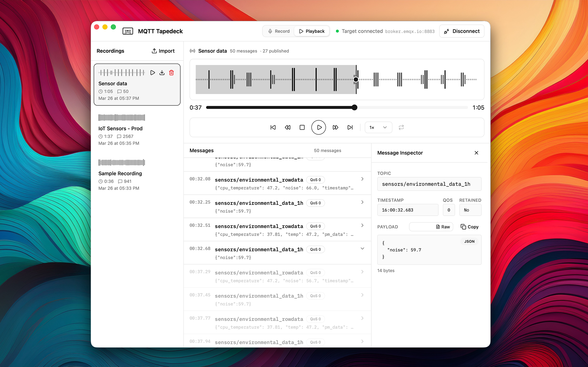Download the Sensor data recording
Screen dimensions: 588x367
tap(162, 72)
